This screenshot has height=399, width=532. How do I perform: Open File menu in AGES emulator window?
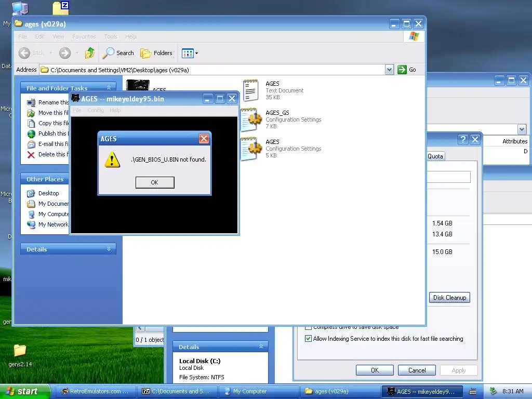[x=77, y=110]
